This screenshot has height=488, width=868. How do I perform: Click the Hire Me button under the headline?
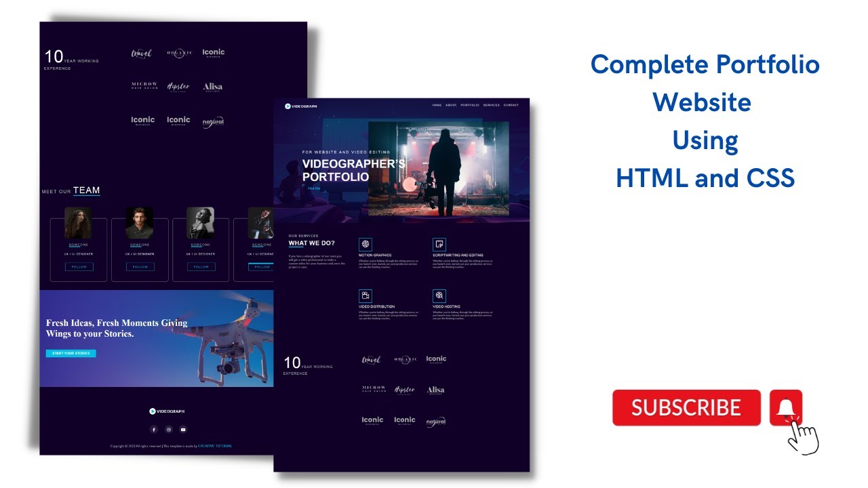point(313,188)
